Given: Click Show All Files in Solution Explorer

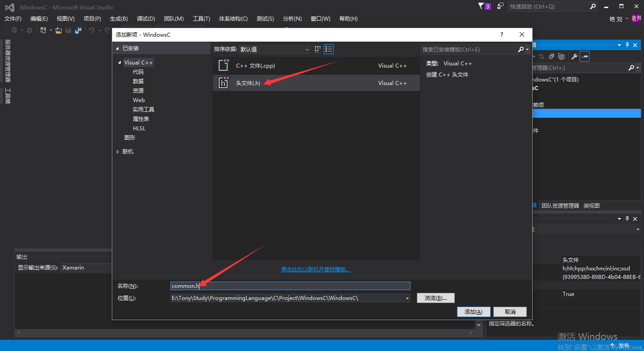Looking at the screenshot, I should (561, 56).
